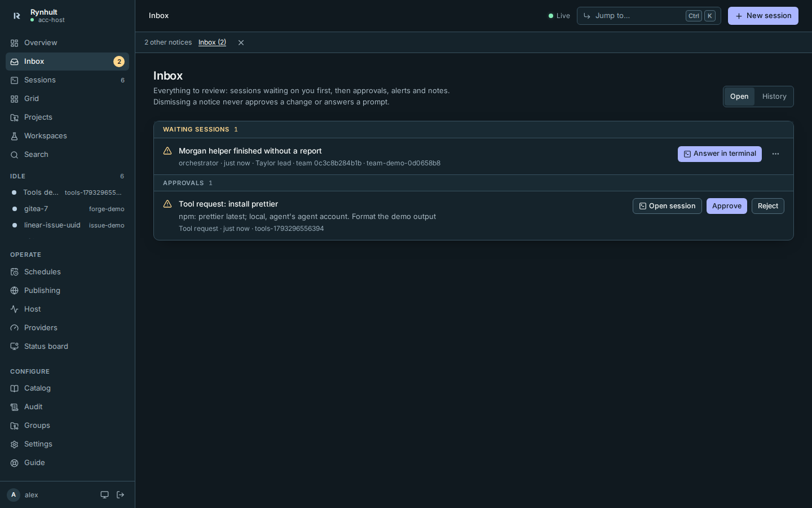The image size is (812, 508).
Task: Click Open session for prettier request
Action: [667, 206]
